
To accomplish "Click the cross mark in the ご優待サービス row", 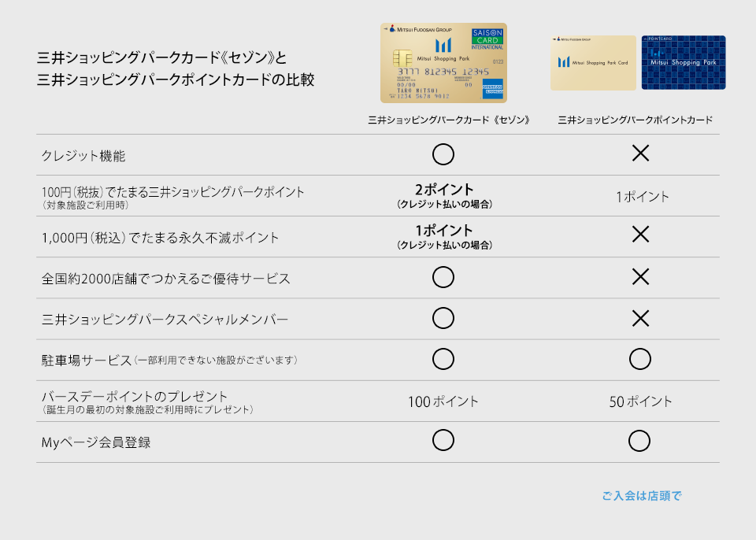I will 640,277.
